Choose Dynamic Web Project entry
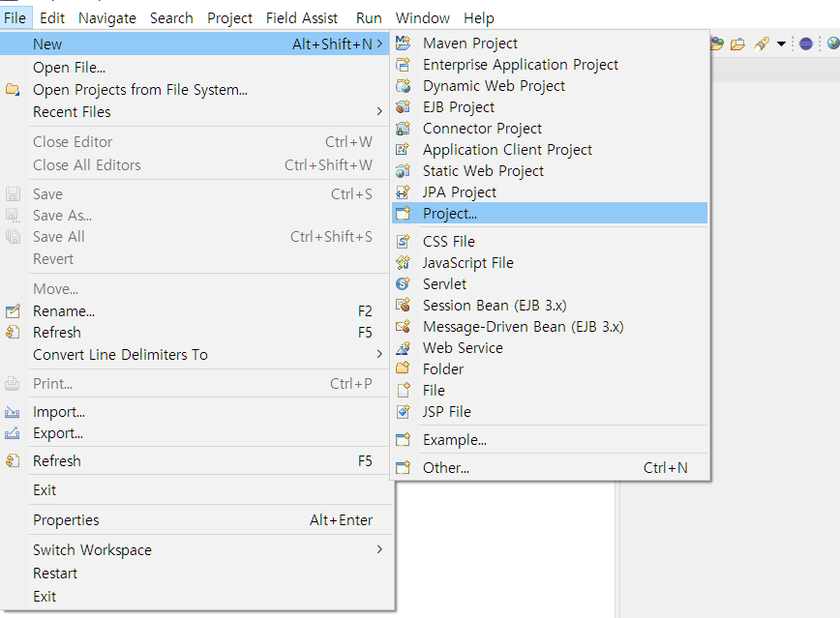This screenshot has height=618, width=840. click(550, 86)
